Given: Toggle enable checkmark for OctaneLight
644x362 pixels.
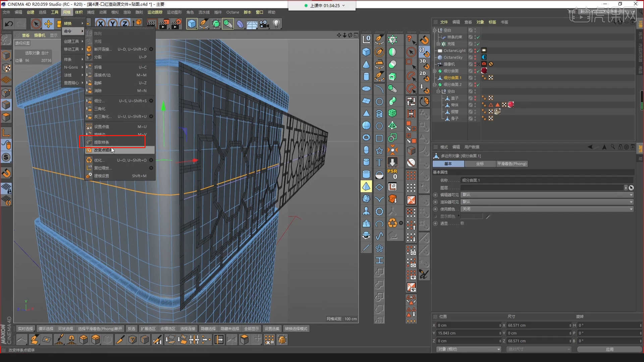Looking at the screenshot, I should 478,51.
